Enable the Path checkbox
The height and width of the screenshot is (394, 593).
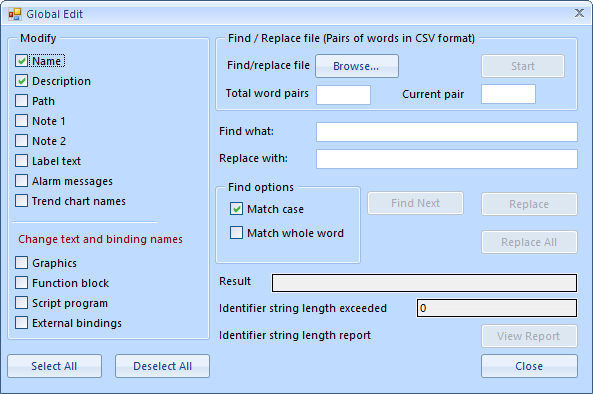(22, 101)
